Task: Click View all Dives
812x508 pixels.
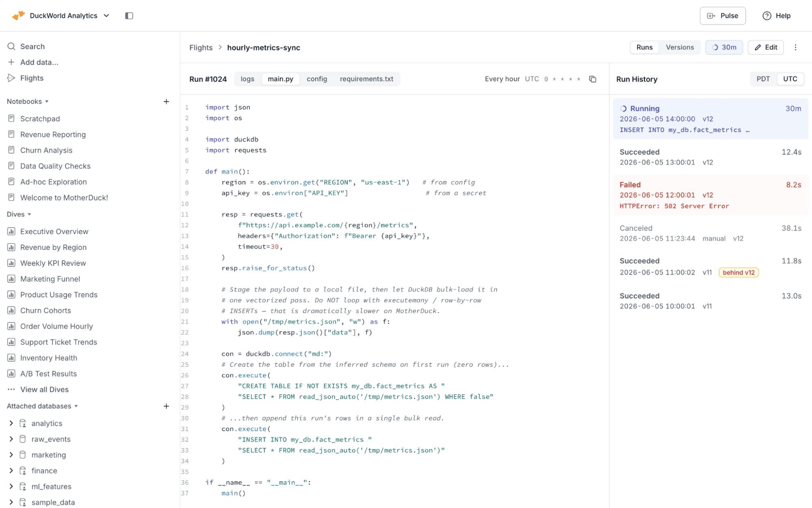Action: (44, 389)
